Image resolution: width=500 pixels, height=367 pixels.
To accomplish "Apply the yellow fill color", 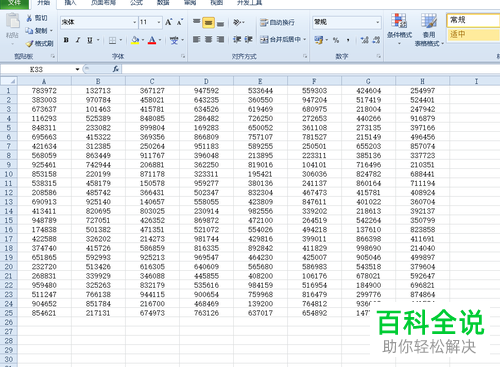I will (135, 40).
